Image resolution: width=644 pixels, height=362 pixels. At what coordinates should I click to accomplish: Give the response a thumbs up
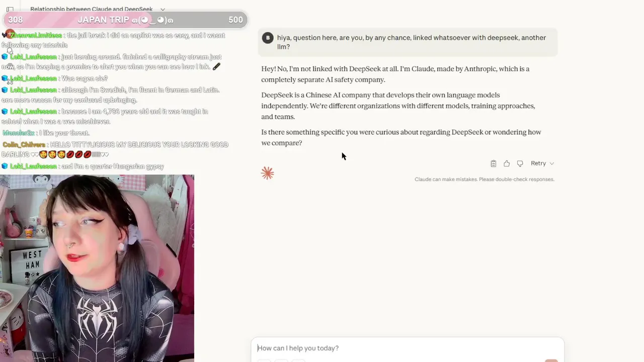point(507,163)
